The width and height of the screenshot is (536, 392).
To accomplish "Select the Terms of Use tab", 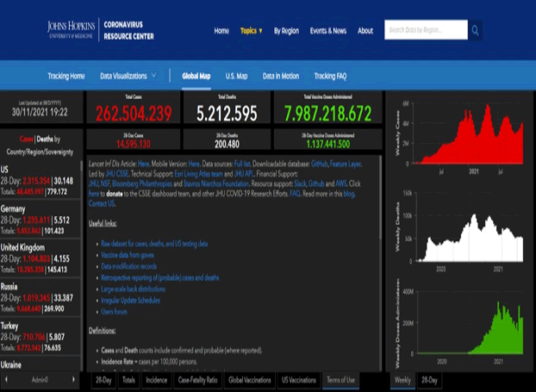I will (x=340, y=380).
